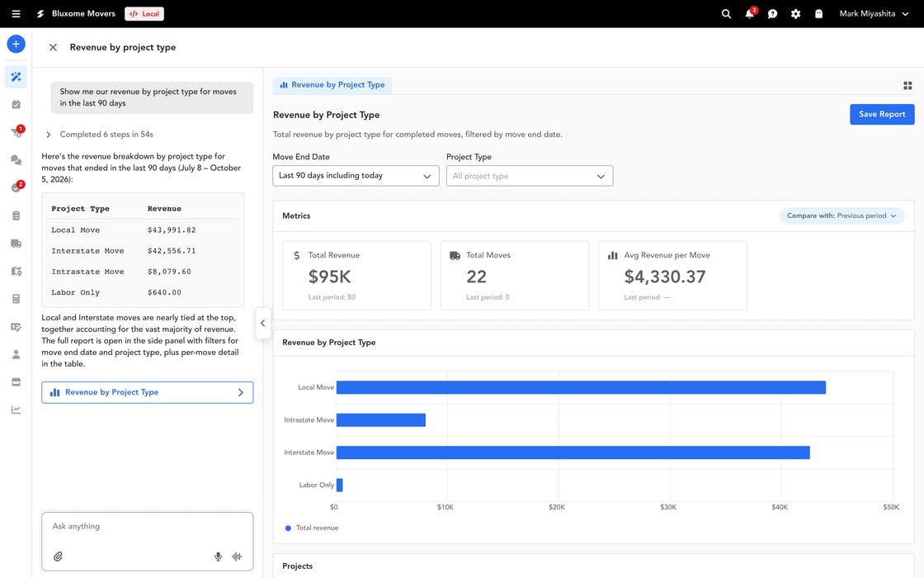Screen dimensions: 924x578
Task: Click Avg Revenue per Move metric card
Action: pos(672,276)
